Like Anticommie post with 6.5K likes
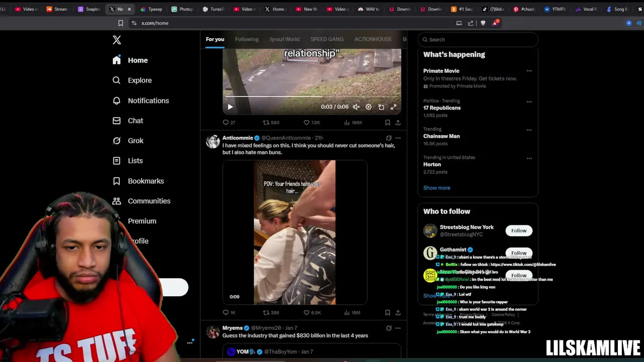The height and width of the screenshot is (362, 644). click(x=311, y=313)
